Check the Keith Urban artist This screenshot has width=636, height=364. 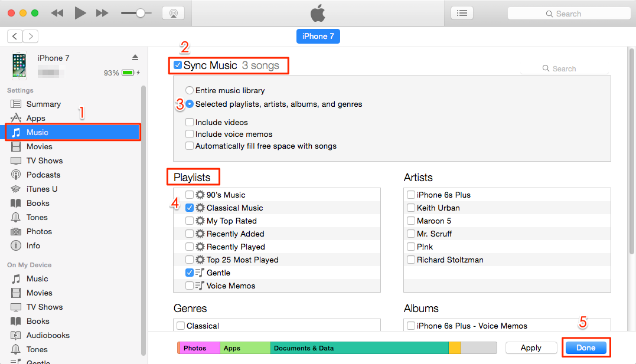click(x=411, y=208)
